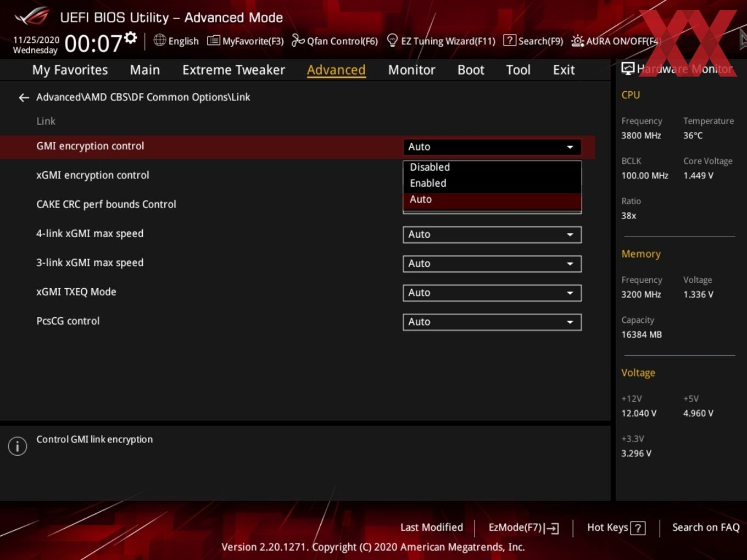
Task: Click the Qfan Control fan icon
Action: point(298,41)
